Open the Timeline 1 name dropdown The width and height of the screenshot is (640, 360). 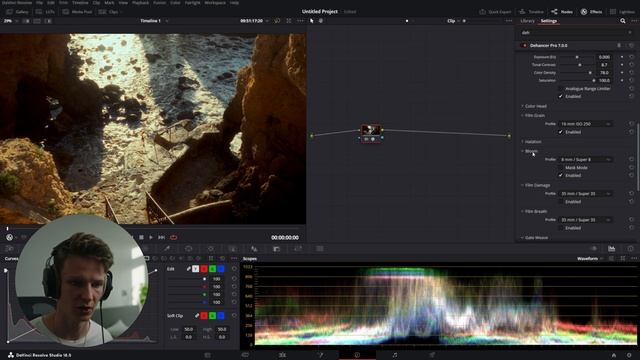(x=154, y=21)
